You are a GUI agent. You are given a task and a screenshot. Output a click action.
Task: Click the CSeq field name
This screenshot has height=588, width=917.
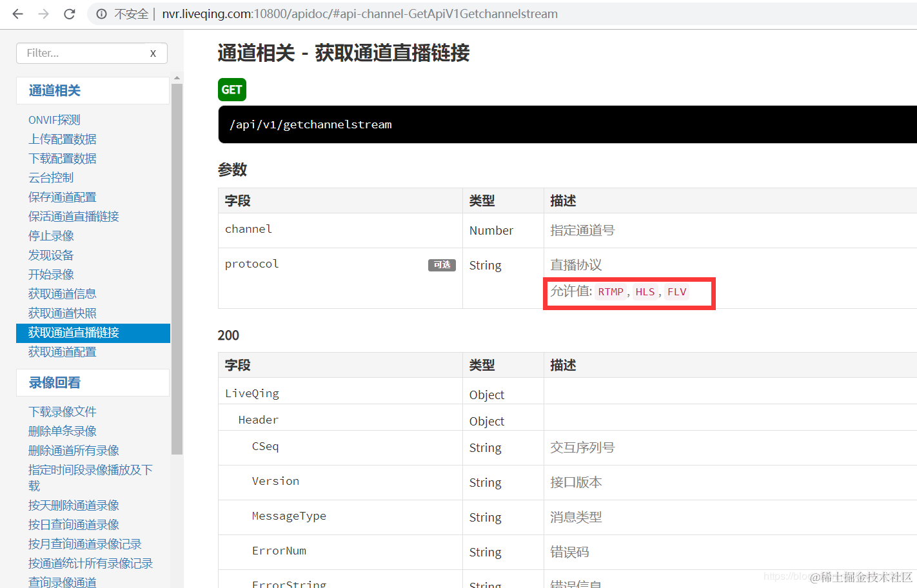point(266,446)
